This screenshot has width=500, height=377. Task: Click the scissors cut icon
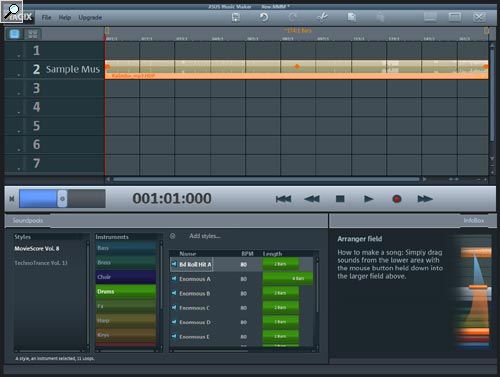tap(322, 17)
